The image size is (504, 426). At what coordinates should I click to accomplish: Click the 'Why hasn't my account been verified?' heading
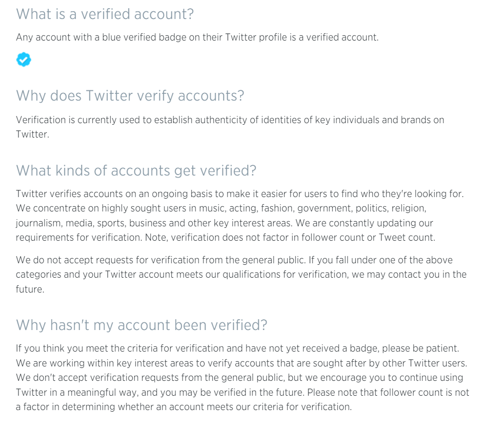click(x=142, y=325)
